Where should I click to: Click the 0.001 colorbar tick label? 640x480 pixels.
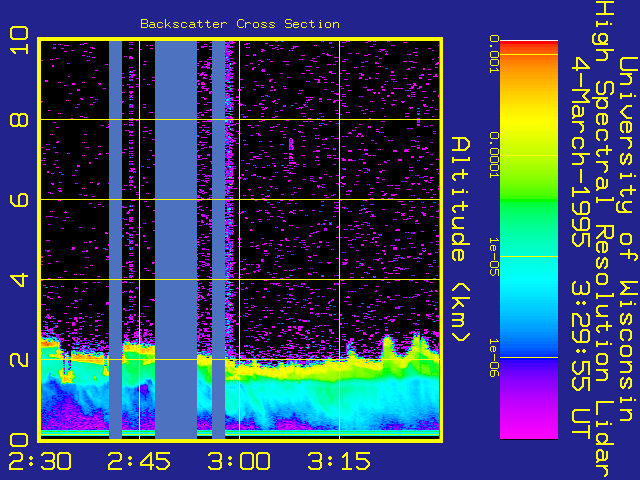point(494,54)
